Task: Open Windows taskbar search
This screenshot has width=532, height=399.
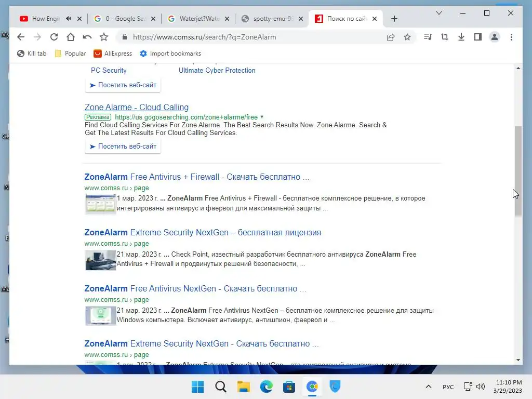Action: click(220, 387)
